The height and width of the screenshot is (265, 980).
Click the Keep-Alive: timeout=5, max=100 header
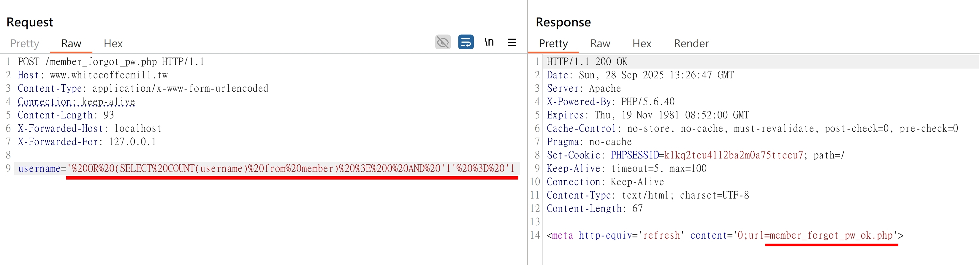(x=627, y=169)
